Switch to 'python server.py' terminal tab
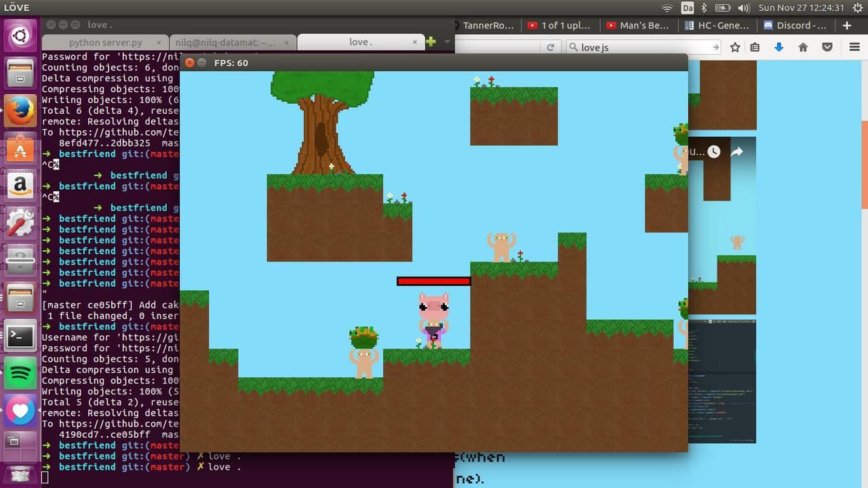The image size is (868, 488). coord(106,42)
